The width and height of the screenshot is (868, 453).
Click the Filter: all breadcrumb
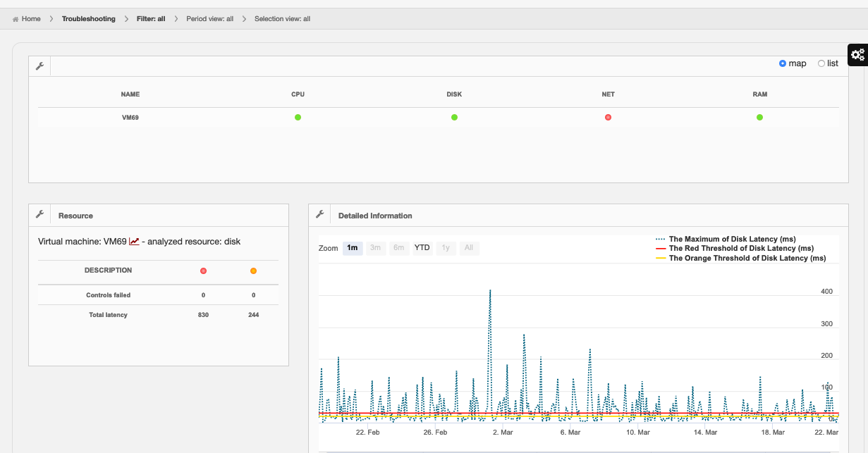point(151,19)
